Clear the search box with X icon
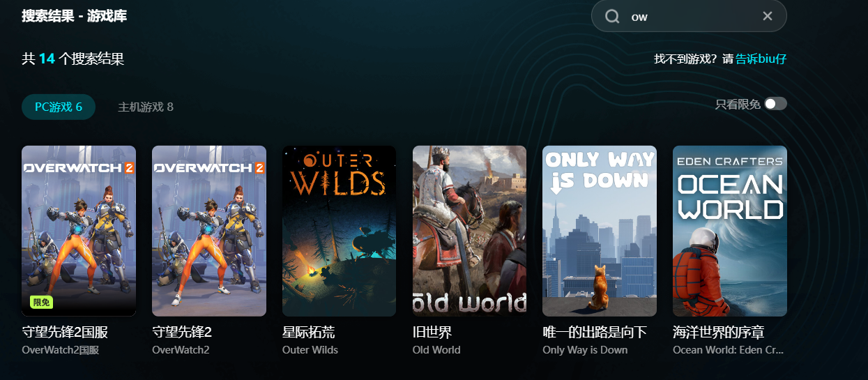 click(768, 16)
